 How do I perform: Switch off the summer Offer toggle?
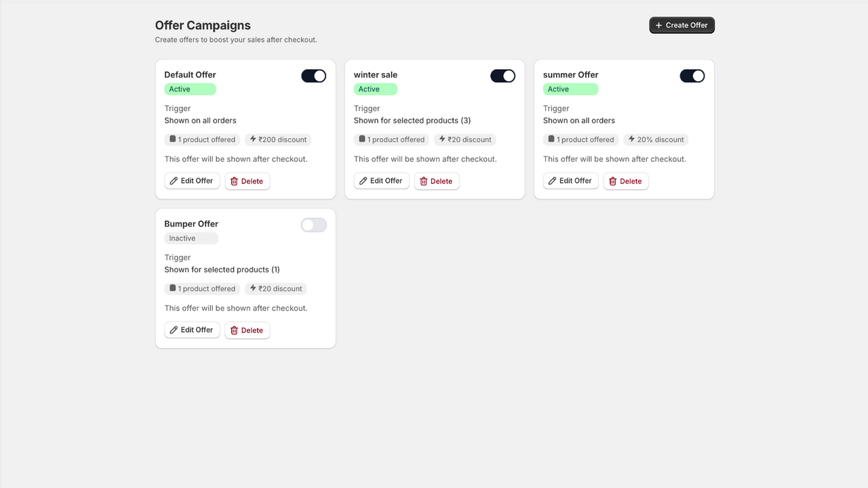click(692, 76)
